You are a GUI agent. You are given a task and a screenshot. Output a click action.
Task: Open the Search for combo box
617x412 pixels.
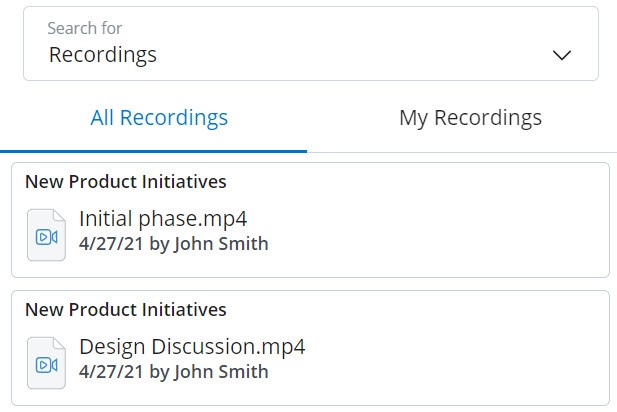(310, 44)
